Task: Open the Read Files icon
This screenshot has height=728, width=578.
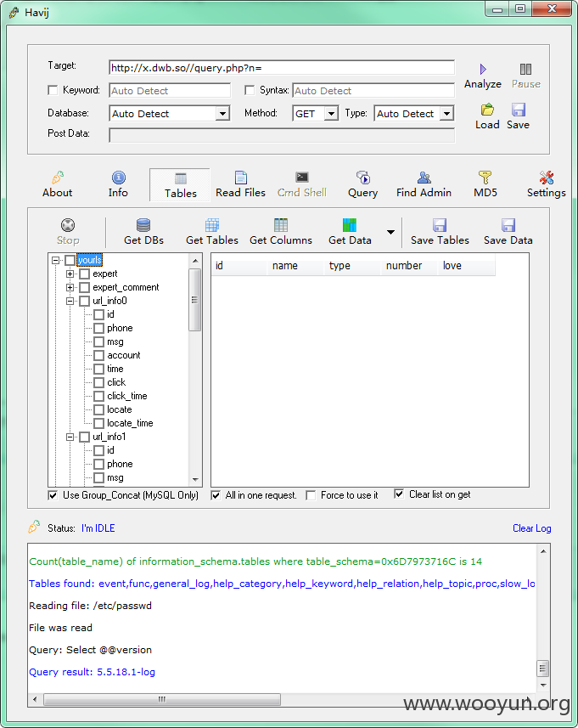Action: point(241,178)
